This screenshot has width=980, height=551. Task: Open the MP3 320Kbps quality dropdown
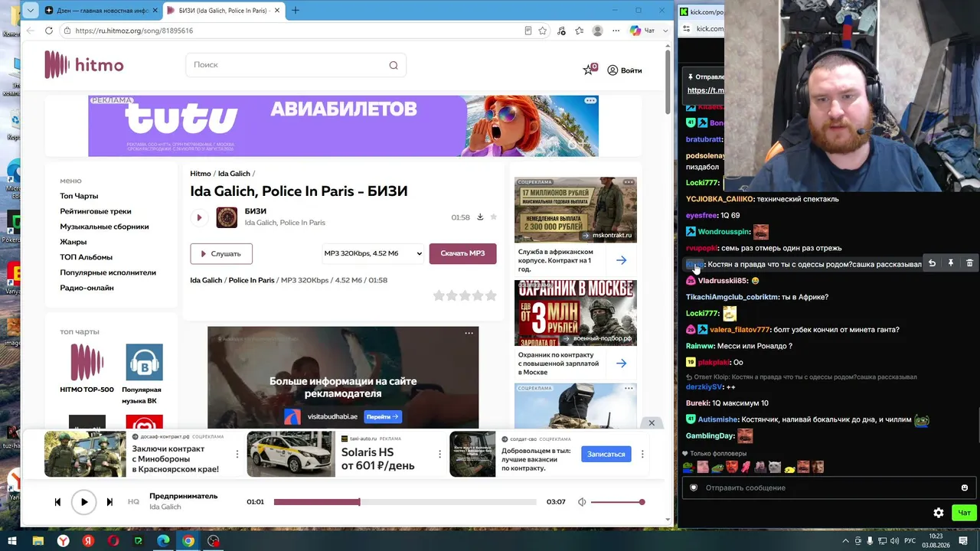coord(373,253)
